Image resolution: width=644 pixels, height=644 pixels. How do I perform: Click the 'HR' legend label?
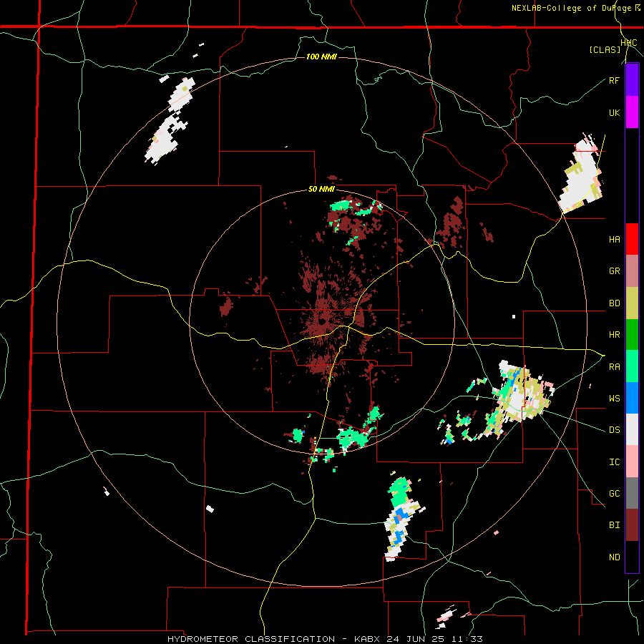[614, 335]
